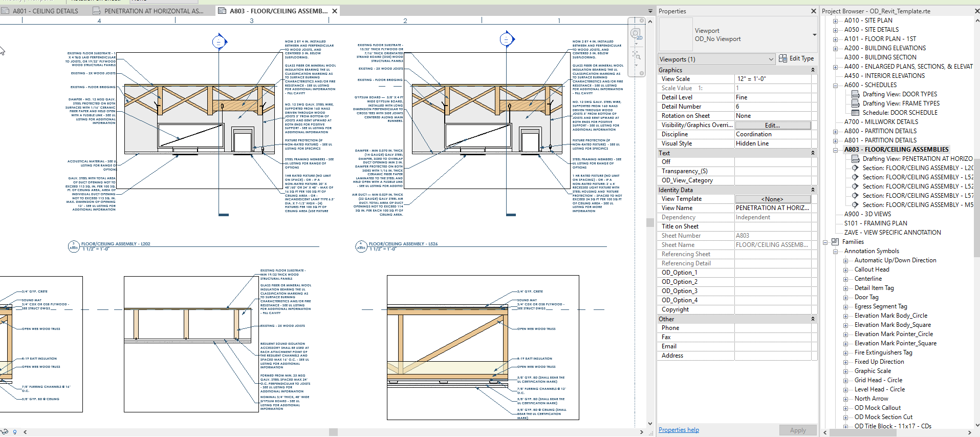Collapse the Annotation Symbols node
Screen dimensions: 980x437
coord(835,252)
